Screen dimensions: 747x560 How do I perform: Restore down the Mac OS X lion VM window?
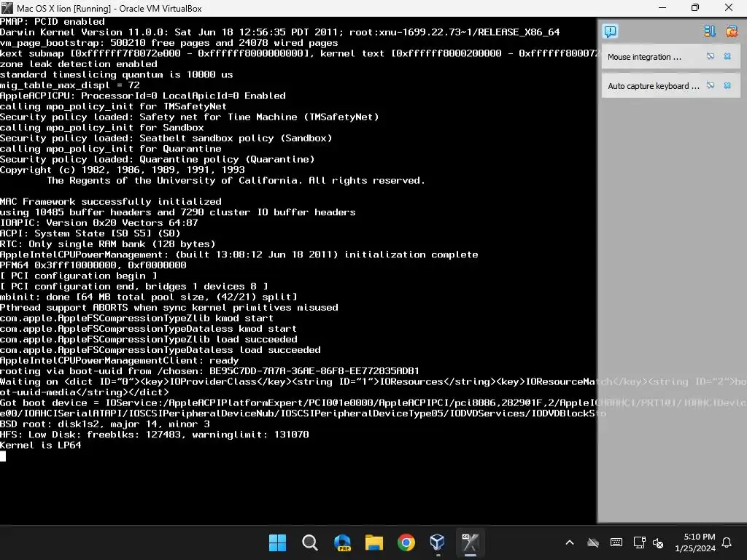[695, 7]
